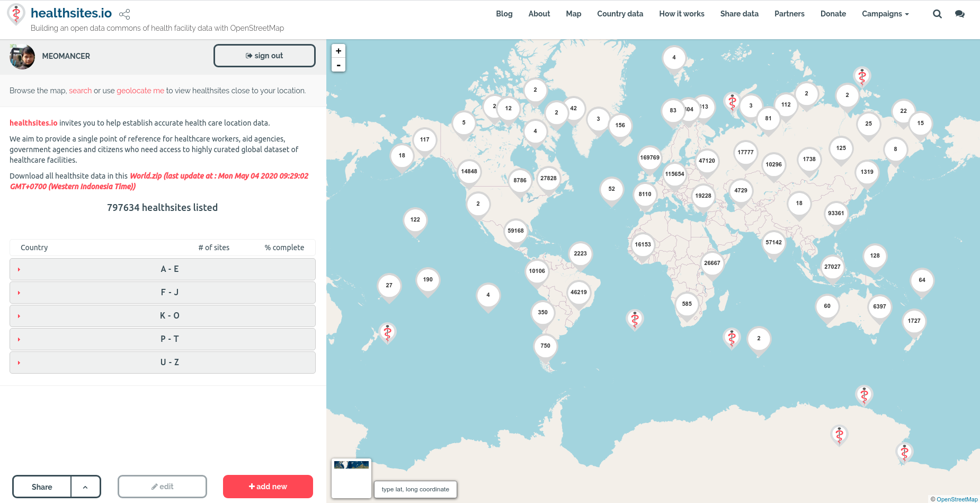Click the healthsites.io red text link
The image size is (980, 503).
[33, 123]
